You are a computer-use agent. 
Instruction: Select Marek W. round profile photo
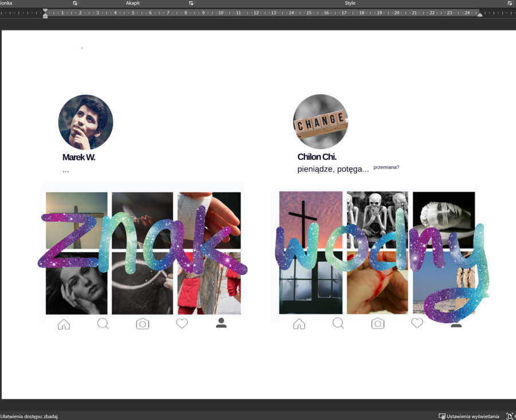pyautogui.click(x=85, y=122)
